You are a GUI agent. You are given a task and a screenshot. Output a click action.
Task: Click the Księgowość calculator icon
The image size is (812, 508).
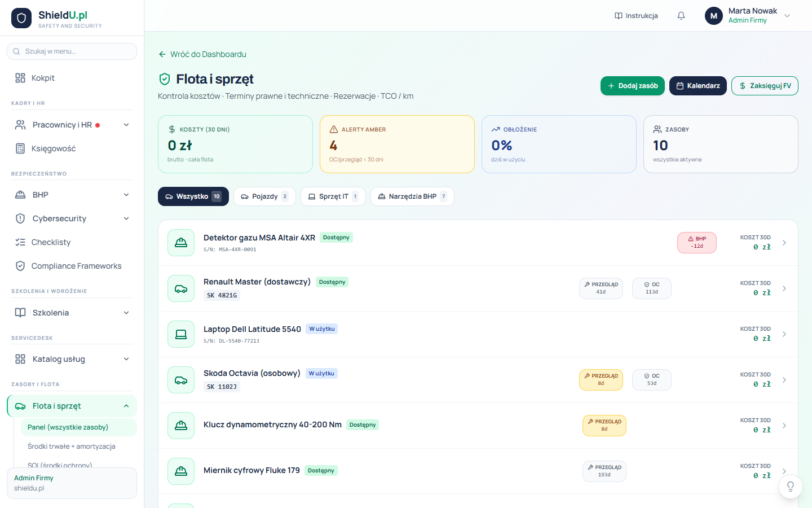[20, 148]
